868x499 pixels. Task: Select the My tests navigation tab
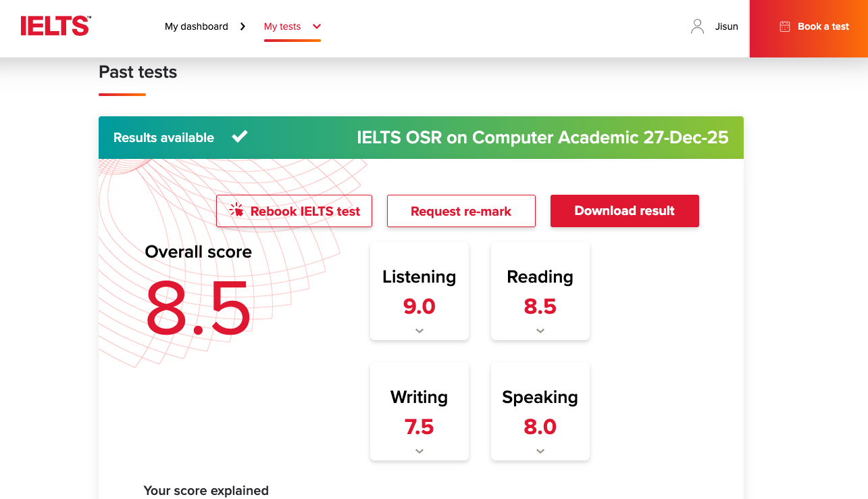(282, 27)
